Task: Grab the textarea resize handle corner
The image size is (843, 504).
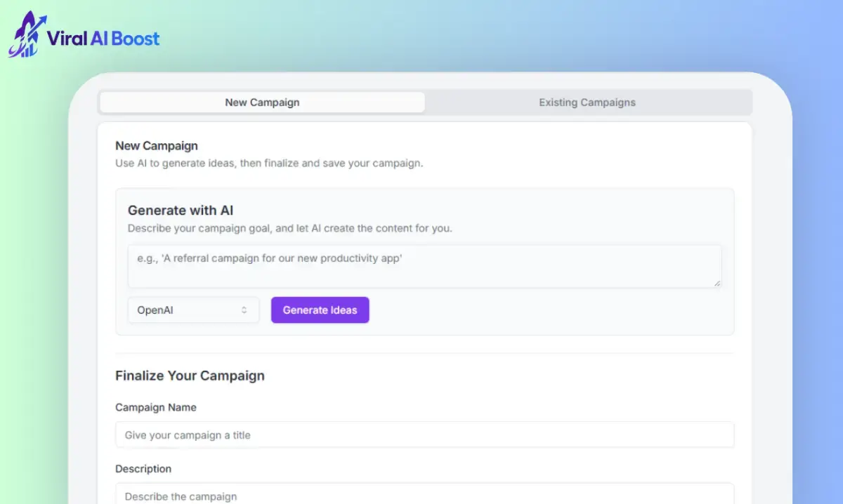Action: click(x=717, y=283)
